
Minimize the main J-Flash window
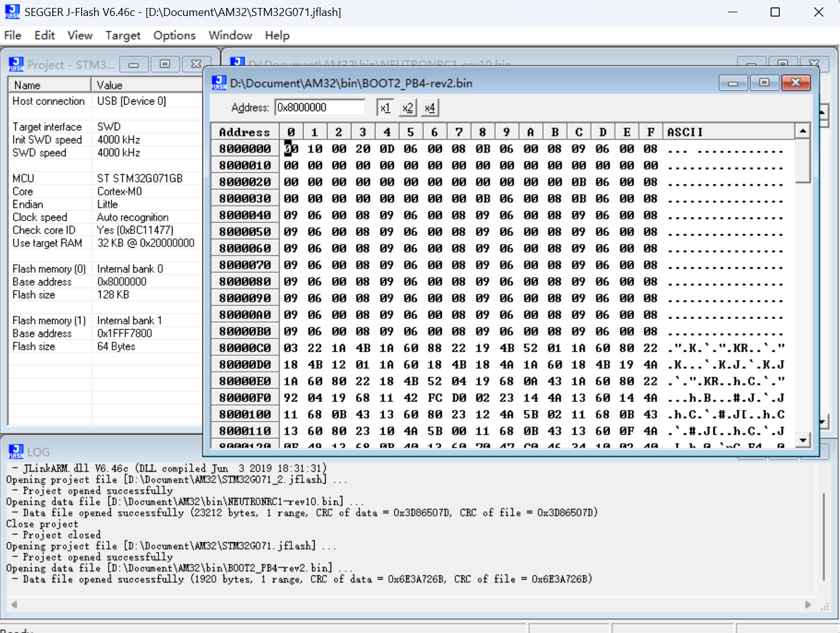[732, 12]
